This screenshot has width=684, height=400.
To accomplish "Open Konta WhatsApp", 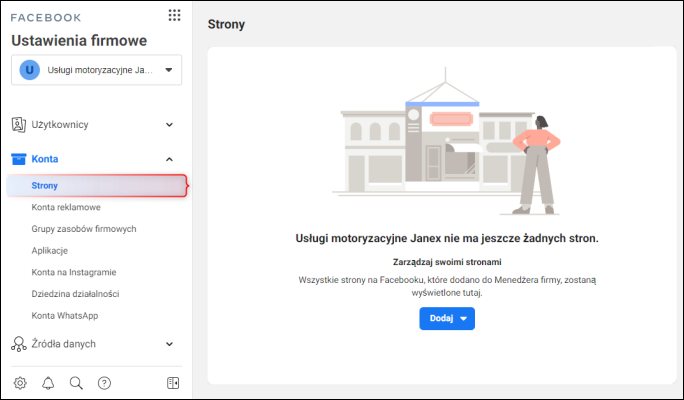I will click(x=65, y=316).
